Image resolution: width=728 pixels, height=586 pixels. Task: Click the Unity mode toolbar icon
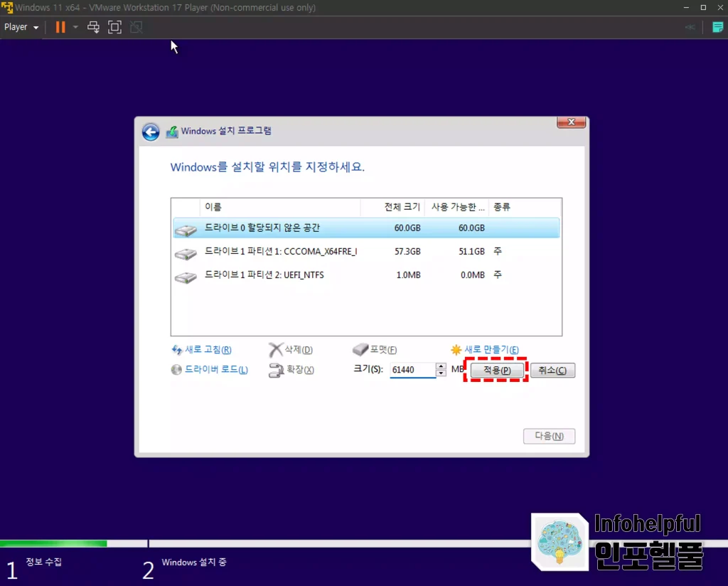point(136,27)
